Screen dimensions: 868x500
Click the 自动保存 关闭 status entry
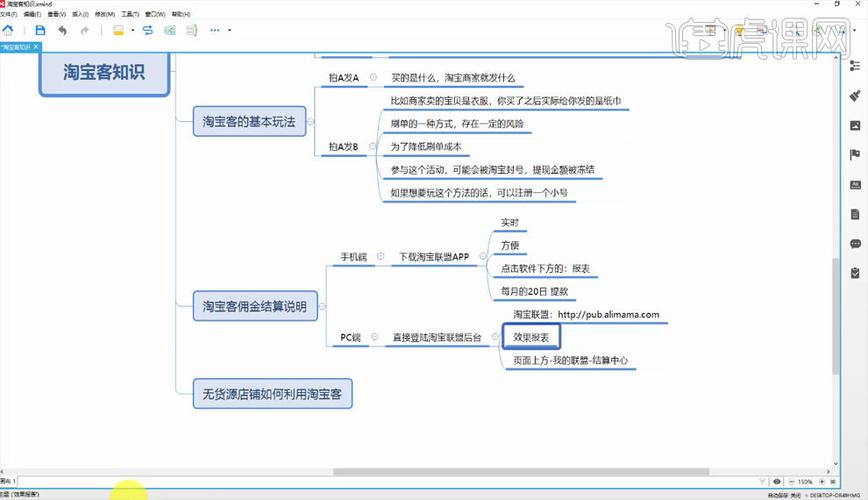[784, 495]
